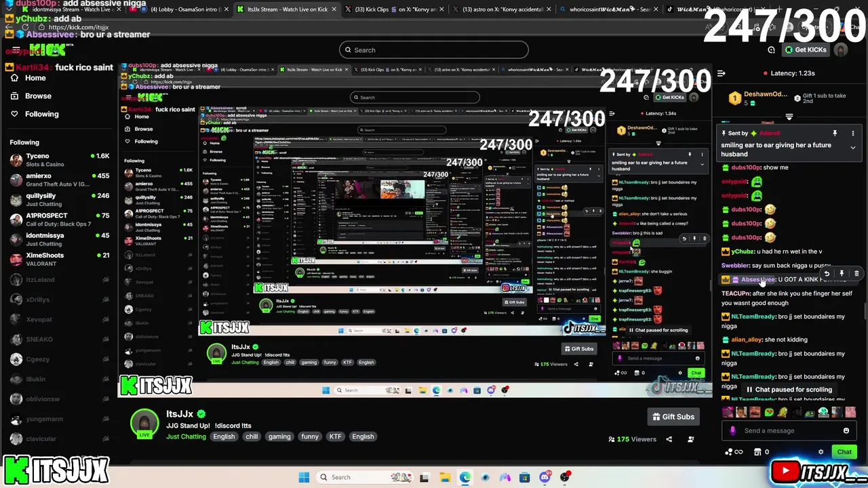
Task: Select the chill stream tag
Action: [252, 436]
